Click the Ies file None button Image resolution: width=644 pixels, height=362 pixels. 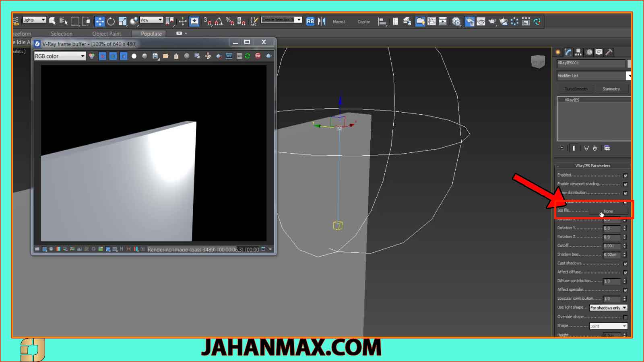tap(608, 211)
